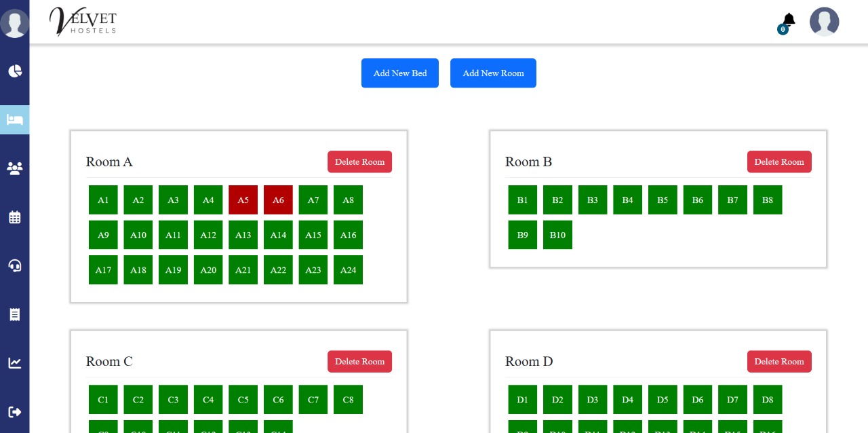Click the sidebar profile avatar

coord(14,23)
